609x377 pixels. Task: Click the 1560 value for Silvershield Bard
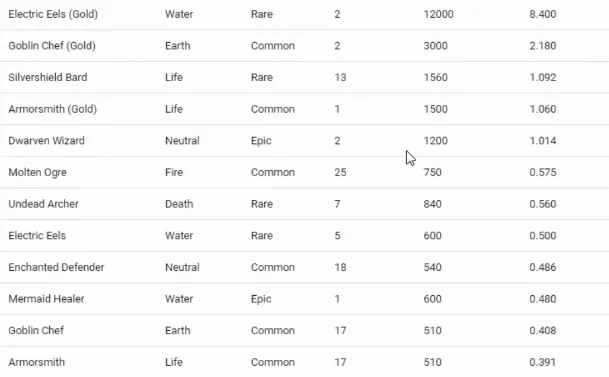coord(435,77)
